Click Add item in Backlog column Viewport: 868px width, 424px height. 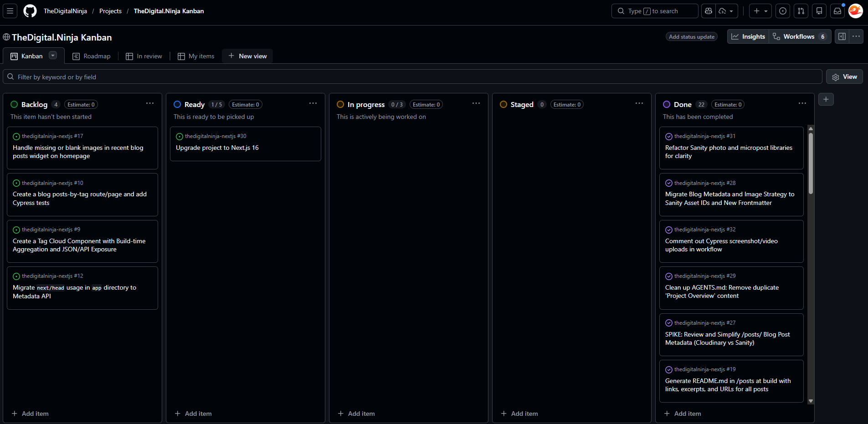coord(30,414)
